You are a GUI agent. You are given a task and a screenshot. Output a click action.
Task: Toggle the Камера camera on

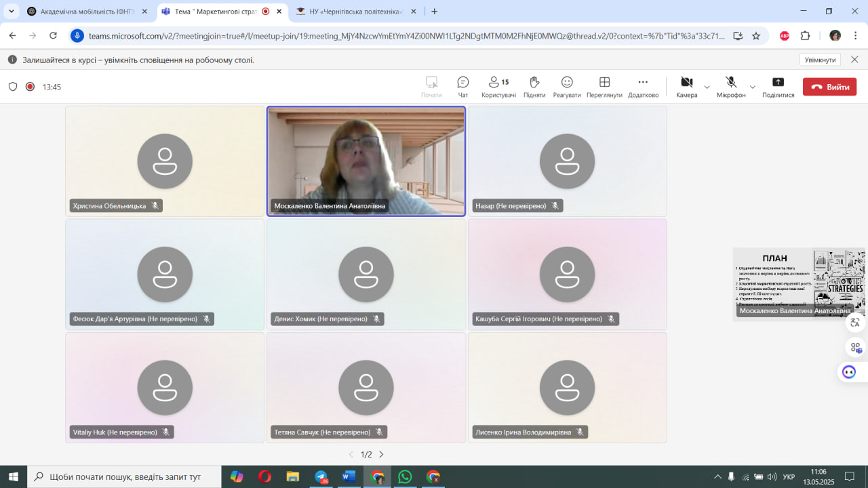[686, 87]
